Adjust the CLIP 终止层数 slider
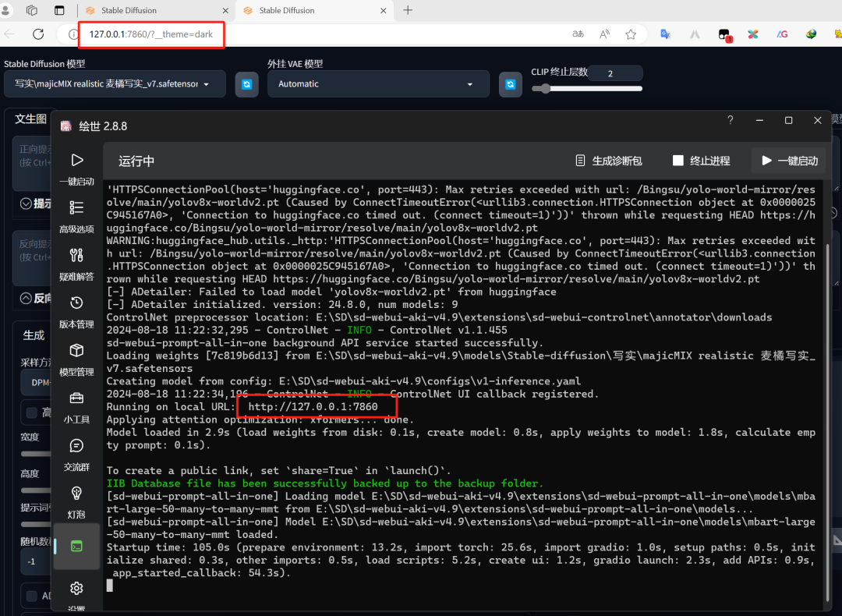The width and height of the screenshot is (842, 616). [x=586, y=89]
